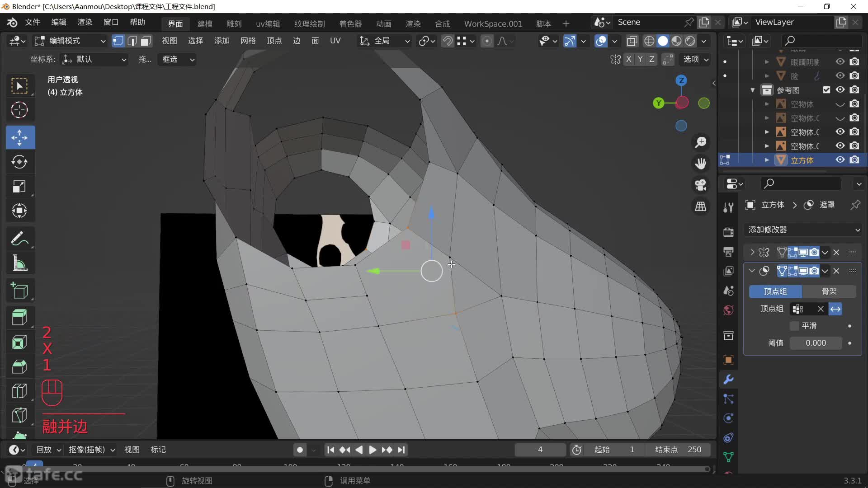Select the Box Select tool
The height and width of the screenshot is (488, 868).
(x=19, y=86)
